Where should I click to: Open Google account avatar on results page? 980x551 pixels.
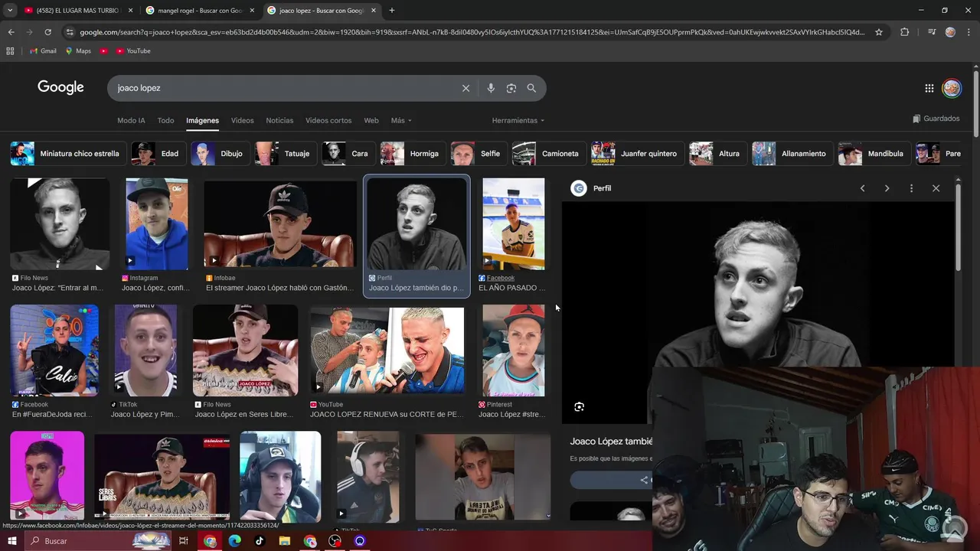(952, 88)
